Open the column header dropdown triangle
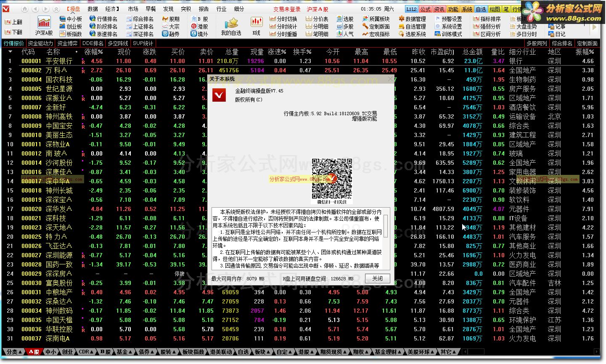The image size is (606, 364). click(x=10, y=52)
